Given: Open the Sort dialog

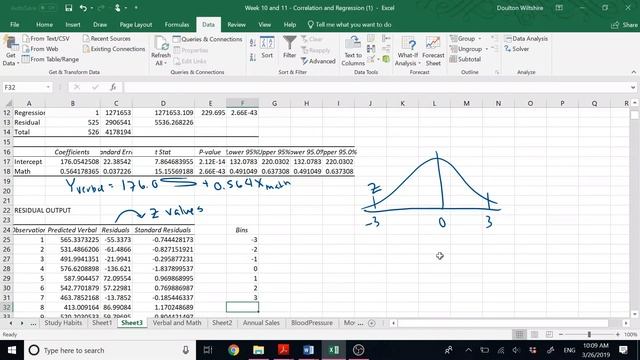Looking at the screenshot, I should pos(267,47).
